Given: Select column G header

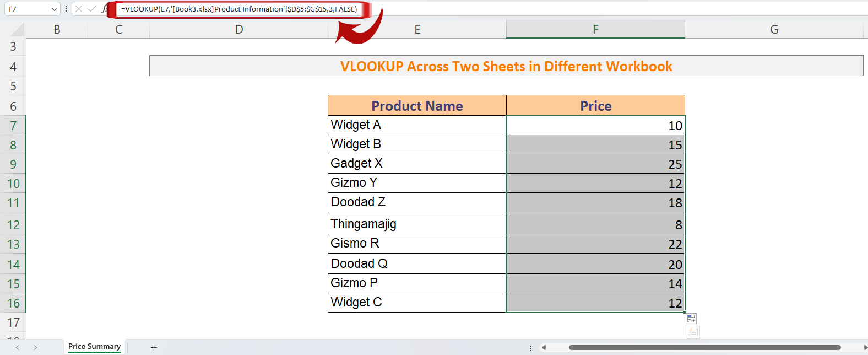Looking at the screenshot, I should tap(774, 30).
